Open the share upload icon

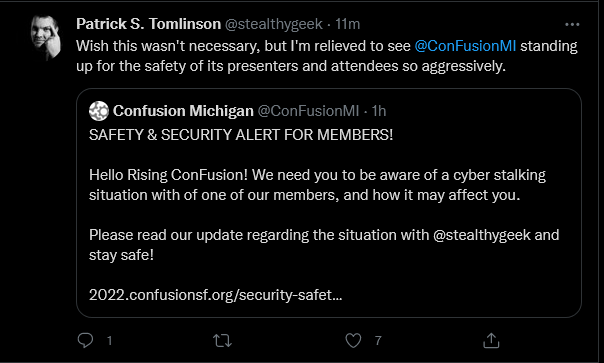click(491, 340)
